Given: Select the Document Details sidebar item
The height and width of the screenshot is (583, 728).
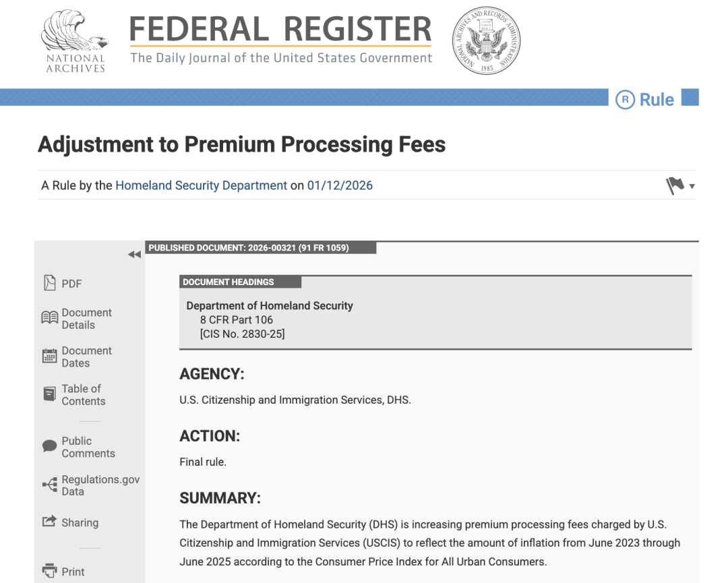Looking at the screenshot, I should coord(86,319).
